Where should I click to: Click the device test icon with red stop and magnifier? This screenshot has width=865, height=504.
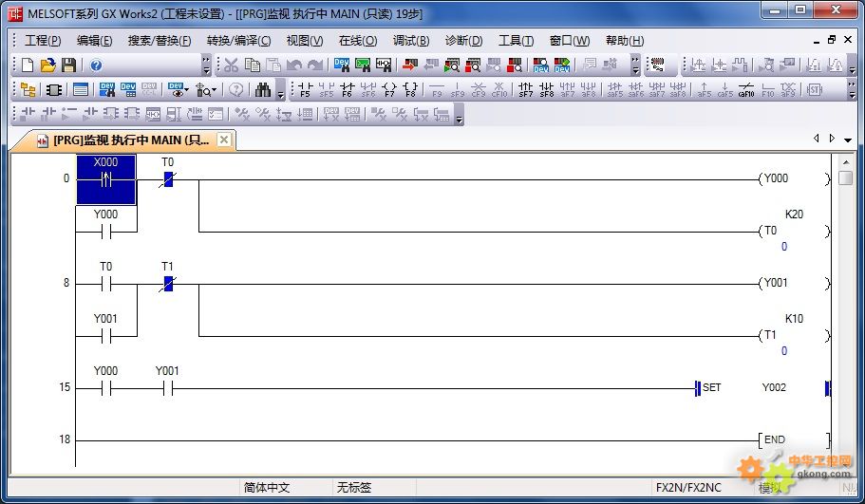point(515,65)
